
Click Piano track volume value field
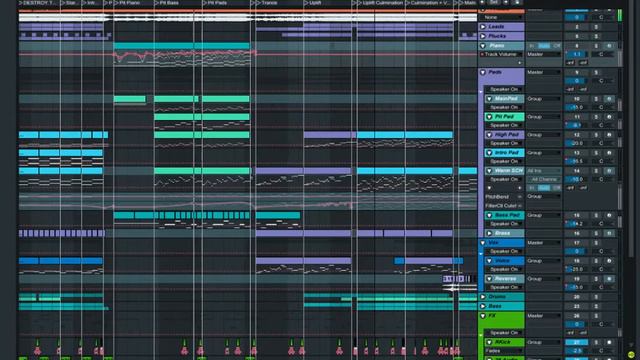tap(577, 54)
